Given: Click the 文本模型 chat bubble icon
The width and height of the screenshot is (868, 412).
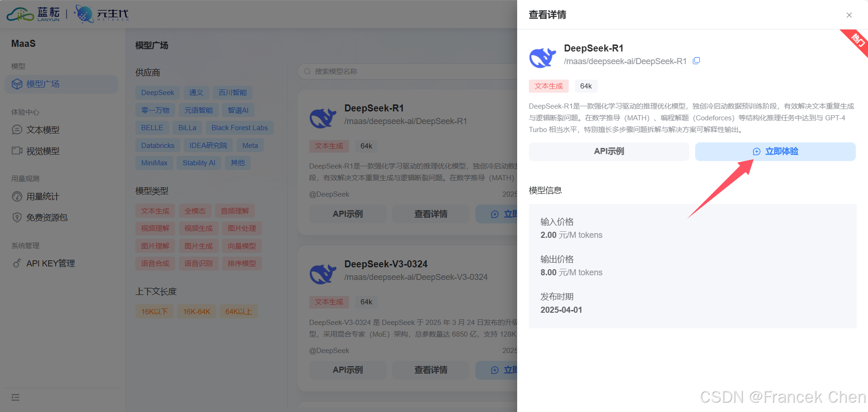Looking at the screenshot, I should (17, 130).
